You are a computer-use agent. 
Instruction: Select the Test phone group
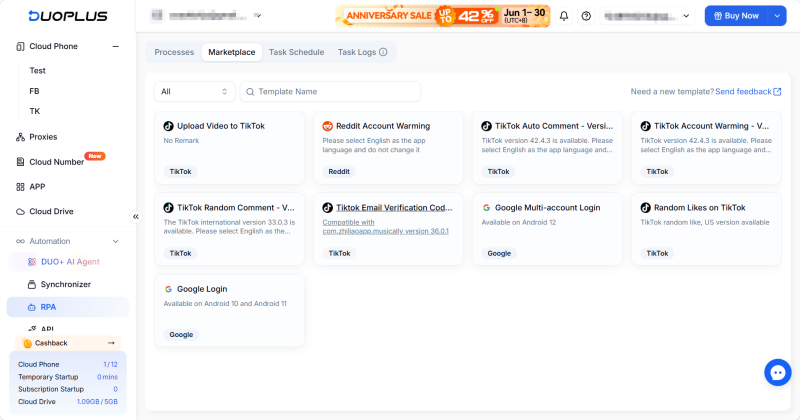click(x=37, y=70)
